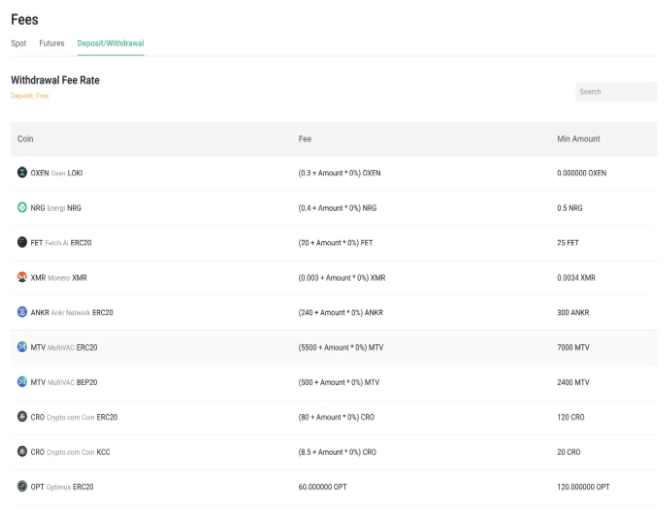Screen dimensions: 666x516
Task: Click min amount '120 CRO'
Action: click(x=571, y=417)
